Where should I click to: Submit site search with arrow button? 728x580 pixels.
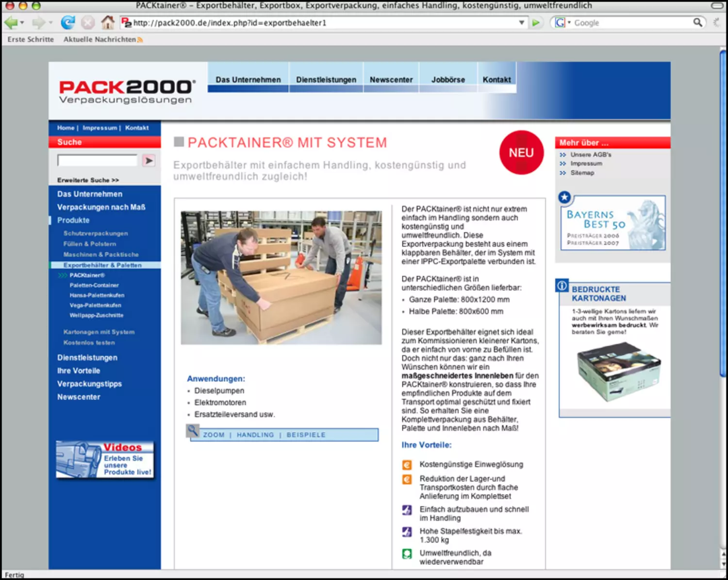pyautogui.click(x=149, y=161)
